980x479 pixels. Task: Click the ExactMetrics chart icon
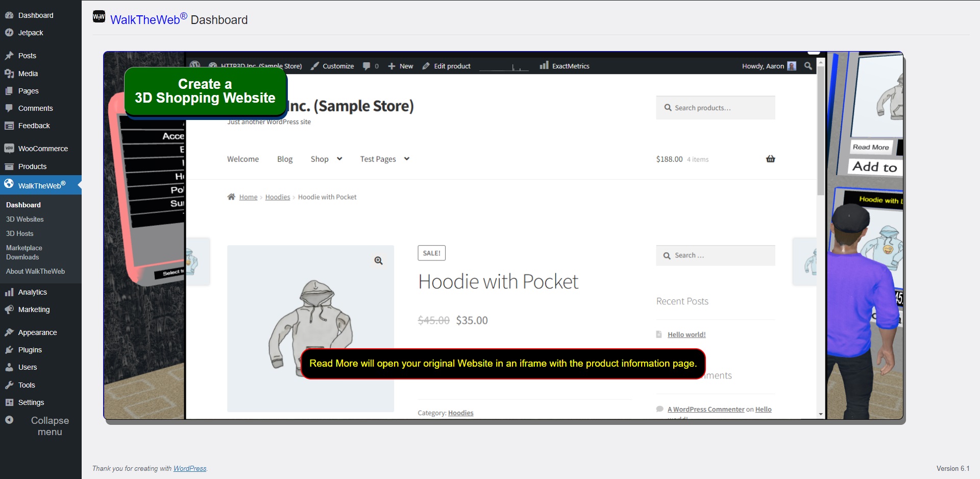click(x=544, y=65)
